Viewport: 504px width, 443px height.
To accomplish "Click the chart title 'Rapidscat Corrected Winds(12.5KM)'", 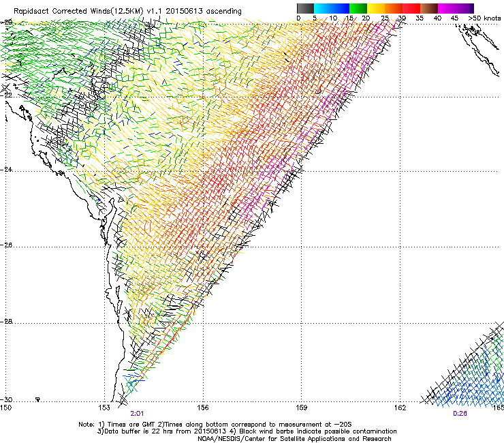I will pos(78,12).
